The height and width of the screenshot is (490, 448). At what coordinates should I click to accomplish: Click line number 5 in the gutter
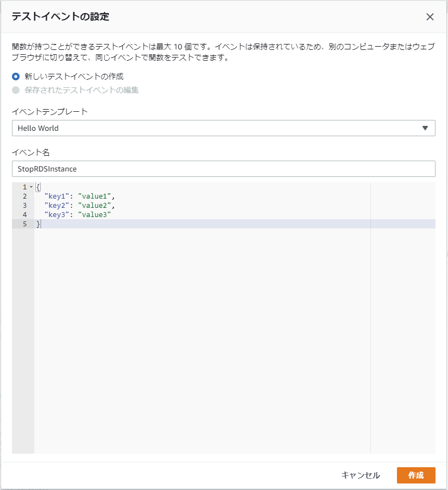24,224
